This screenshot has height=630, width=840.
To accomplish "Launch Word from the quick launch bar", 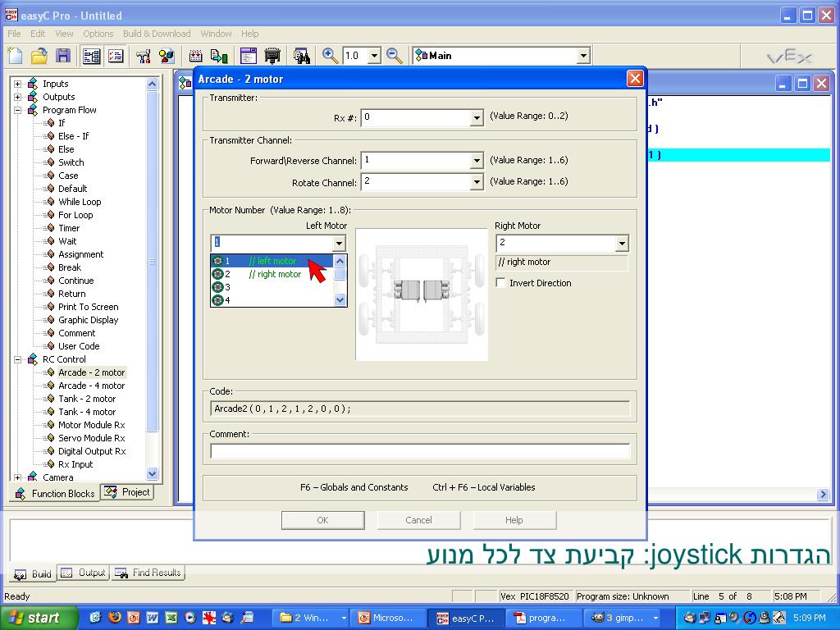I will tap(152, 618).
